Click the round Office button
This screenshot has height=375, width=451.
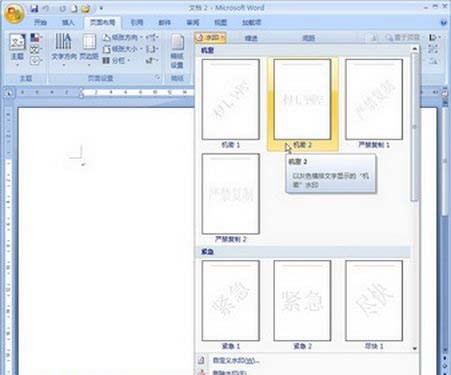coord(14,14)
